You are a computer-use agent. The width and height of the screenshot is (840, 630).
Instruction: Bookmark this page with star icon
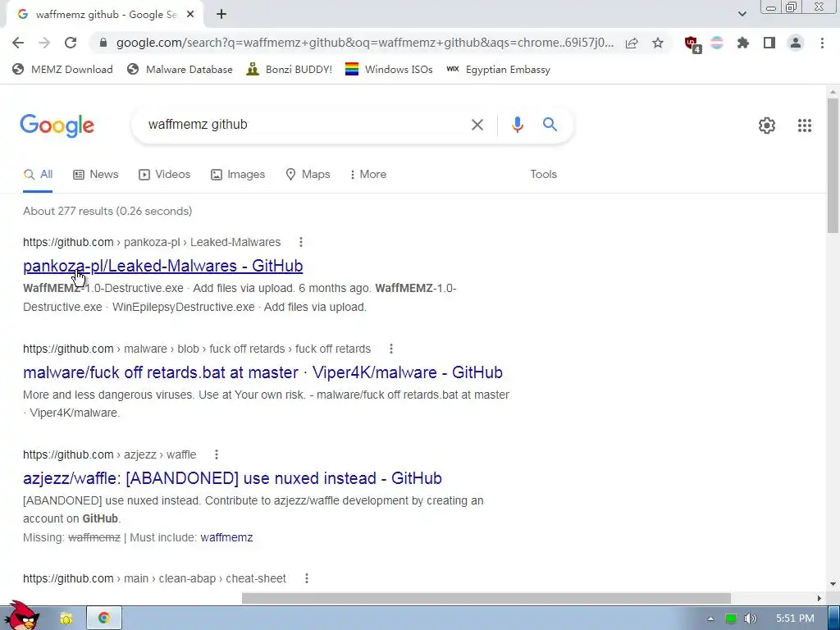click(658, 43)
